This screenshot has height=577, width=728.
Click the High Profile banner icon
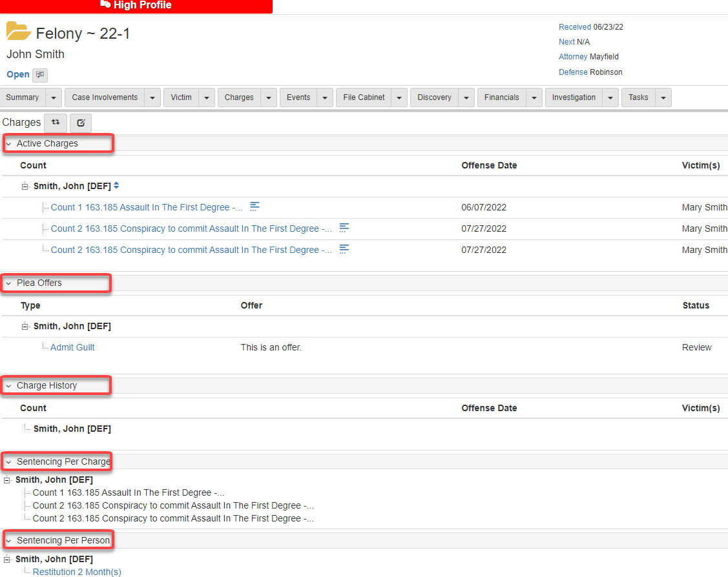[x=105, y=5]
